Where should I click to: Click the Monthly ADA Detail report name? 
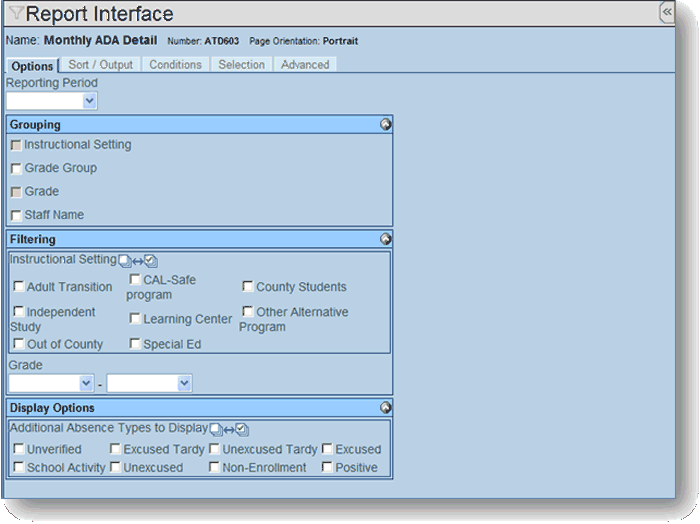tap(100, 40)
